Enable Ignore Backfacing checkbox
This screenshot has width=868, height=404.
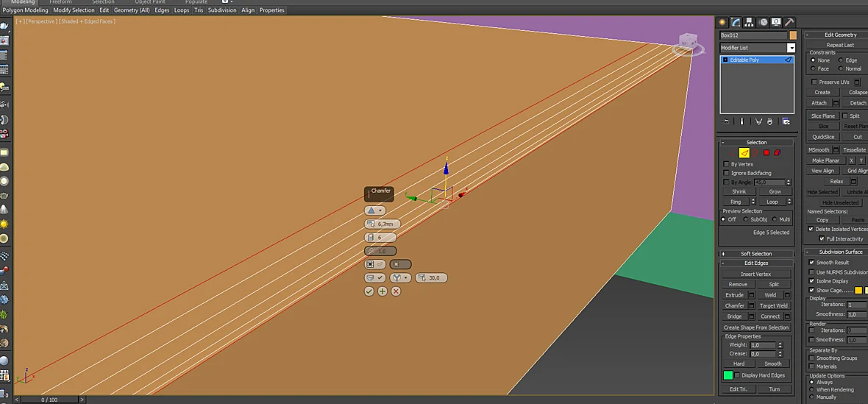726,173
